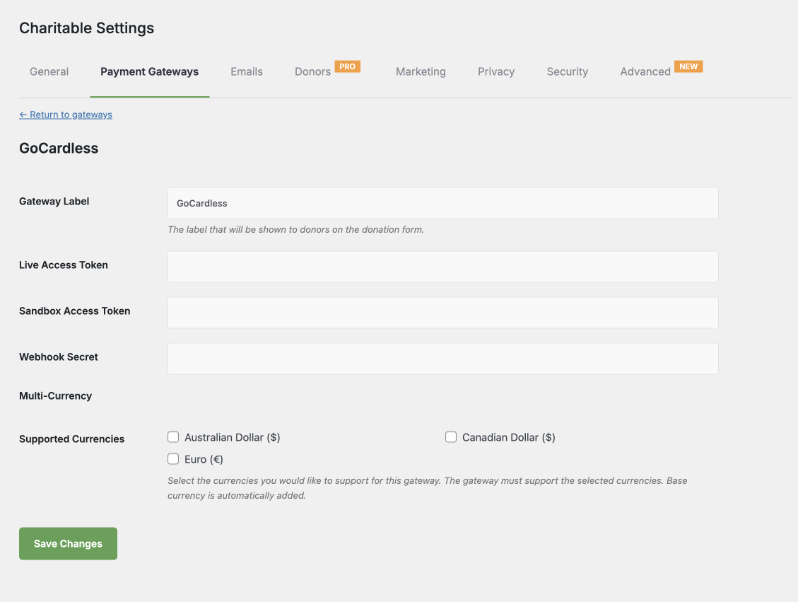Tick the Canadian Dollar checkbox
The width and height of the screenshot is (798, 602).
pos(451,437)
